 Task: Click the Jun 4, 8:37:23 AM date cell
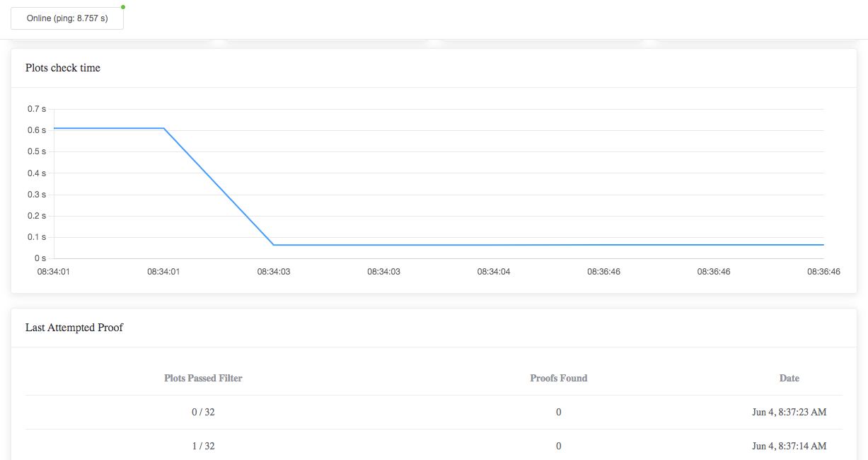click(x=789, y=412)
